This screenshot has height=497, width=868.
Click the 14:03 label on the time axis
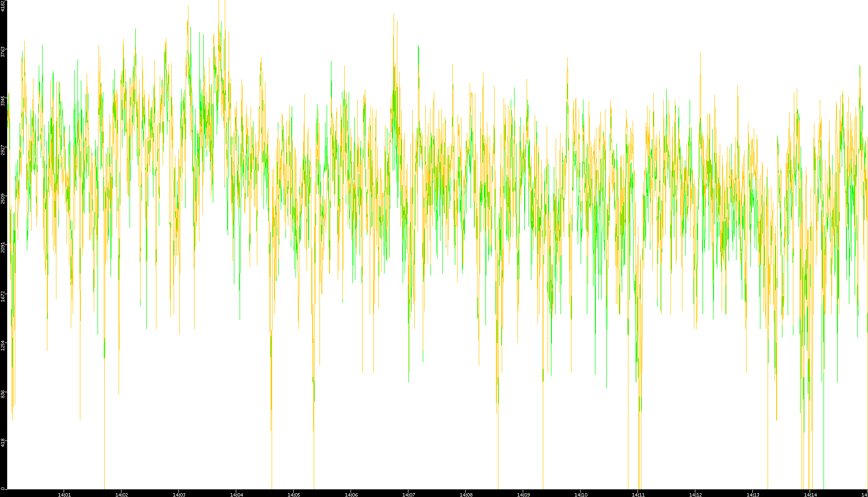click(179, 495)
